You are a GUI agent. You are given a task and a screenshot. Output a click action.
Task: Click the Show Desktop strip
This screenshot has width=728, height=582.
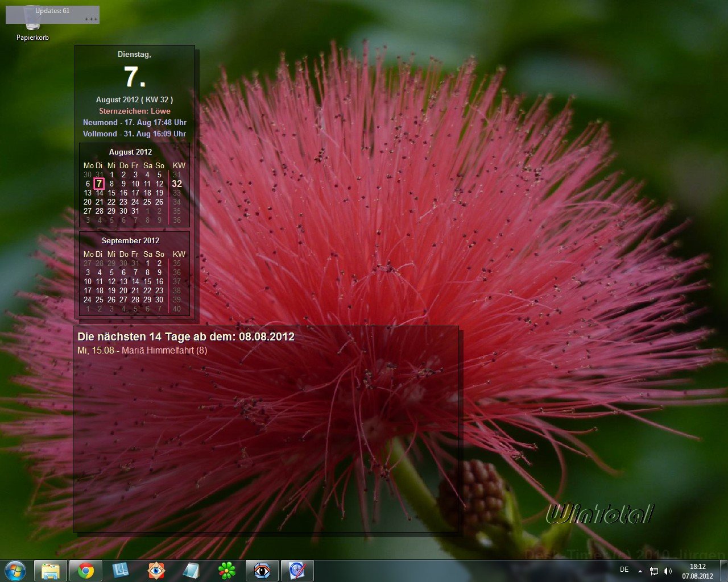coord(723,571)
